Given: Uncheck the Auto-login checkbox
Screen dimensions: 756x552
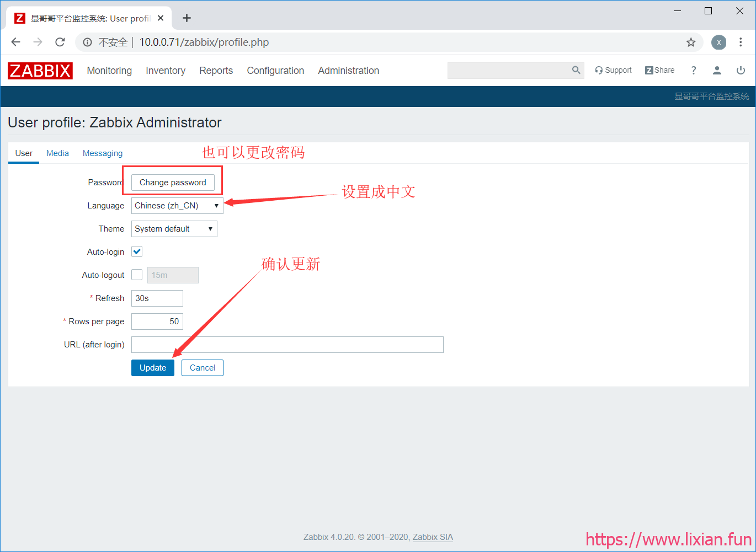Looking at the screenshot, I should [137, 252].
